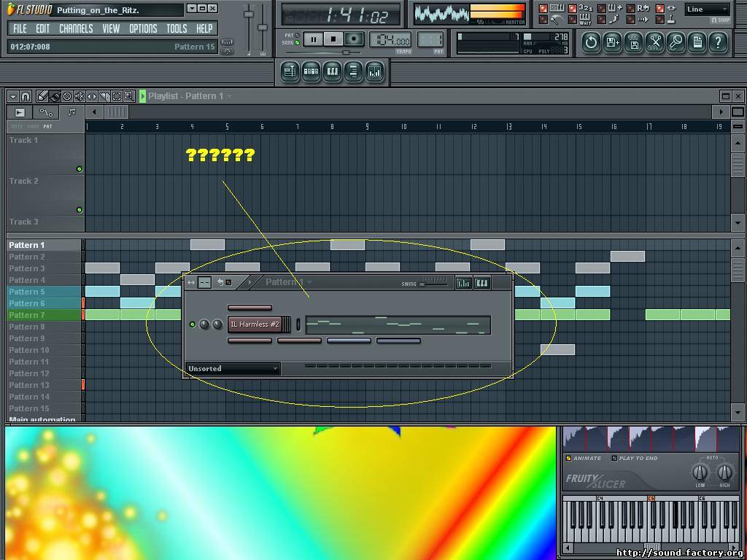Click the tempo display field
747x560 pixels.
tap(390, 41)
